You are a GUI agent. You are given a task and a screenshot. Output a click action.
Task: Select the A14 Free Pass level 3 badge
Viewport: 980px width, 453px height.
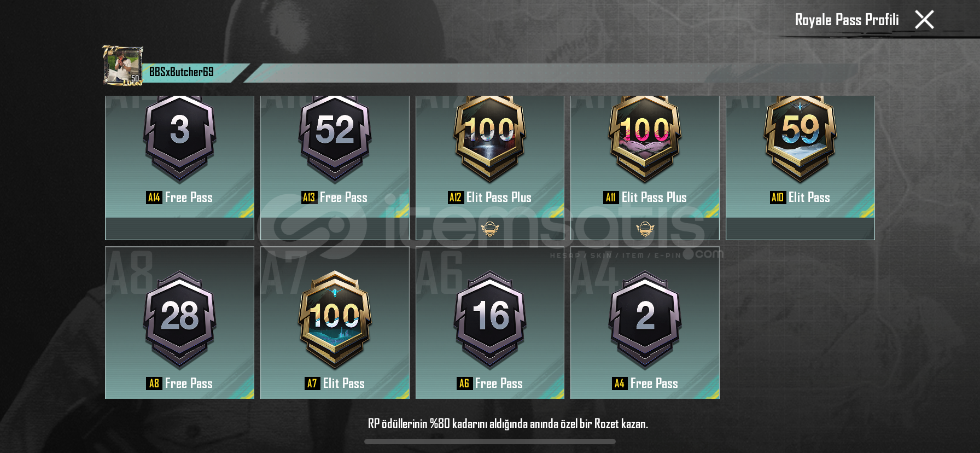179,139
